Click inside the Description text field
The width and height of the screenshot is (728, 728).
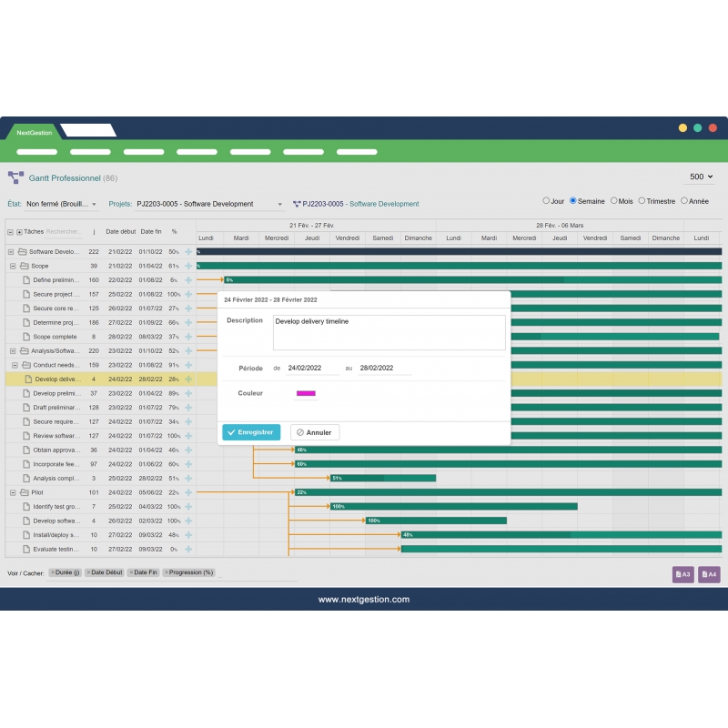click(387, 330)
